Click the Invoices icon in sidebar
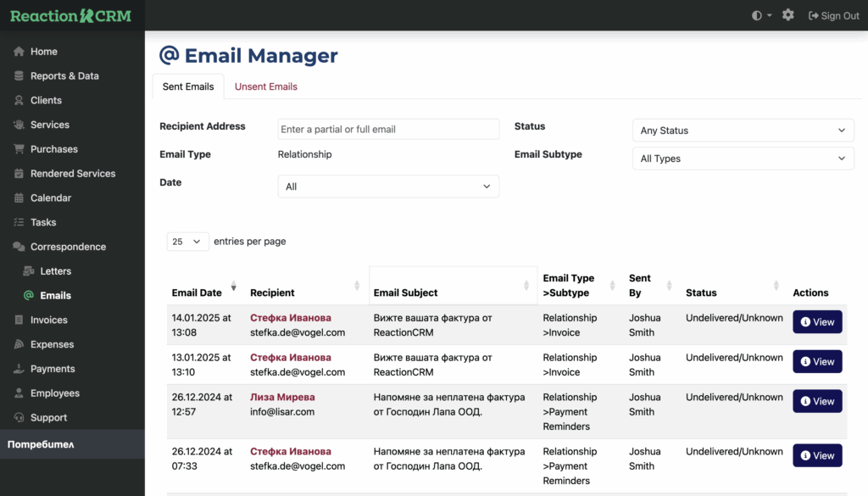Viewport: 868px width, 496px height. 19,320
